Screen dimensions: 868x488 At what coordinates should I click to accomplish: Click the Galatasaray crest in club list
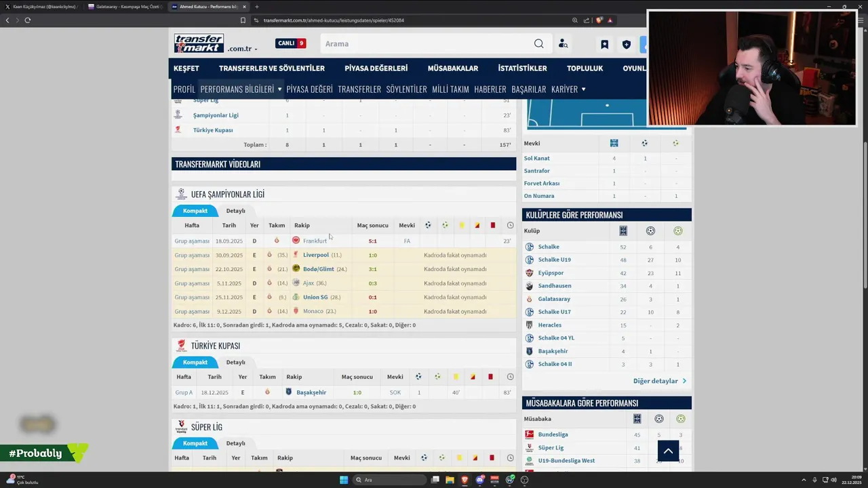click(530, 299)
